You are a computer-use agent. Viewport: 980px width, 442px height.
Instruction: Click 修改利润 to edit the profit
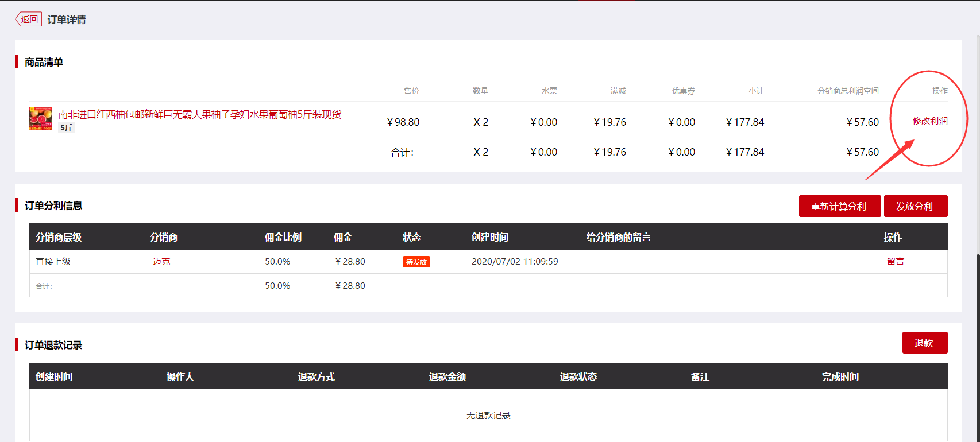929,121
